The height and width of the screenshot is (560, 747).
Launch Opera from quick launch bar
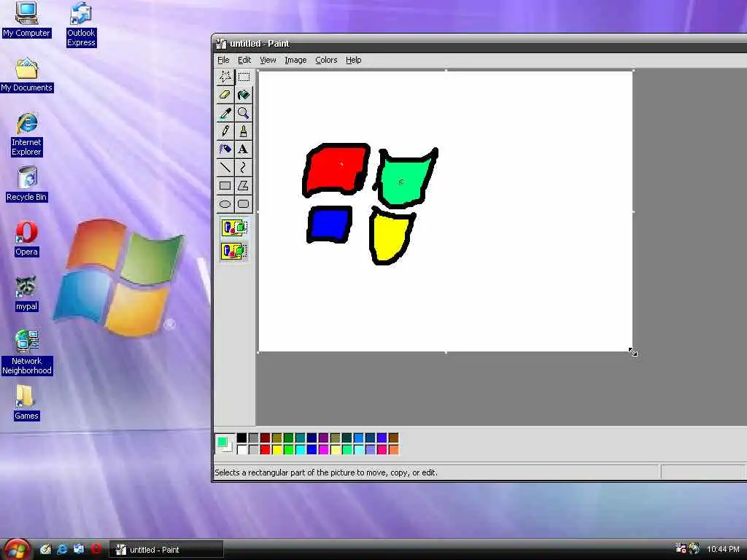pyautogui.click(x=96, y=549)
